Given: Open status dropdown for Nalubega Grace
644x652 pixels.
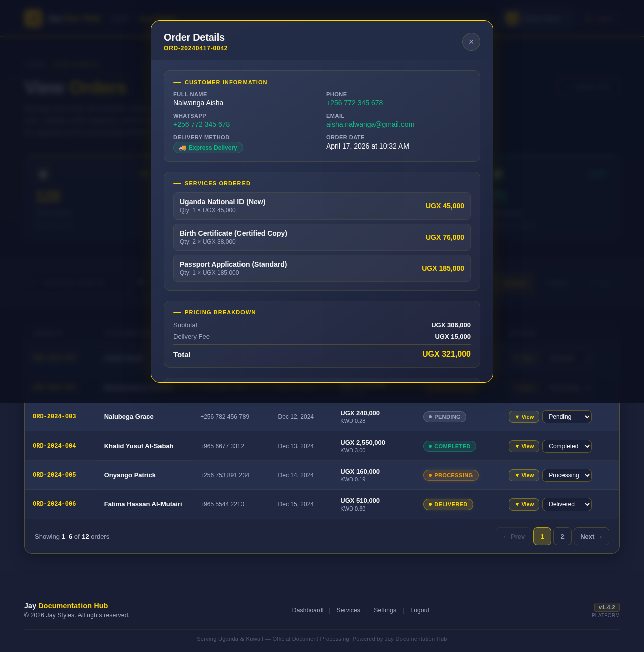Looking at the screenshot, I should (x=567, y=417).
